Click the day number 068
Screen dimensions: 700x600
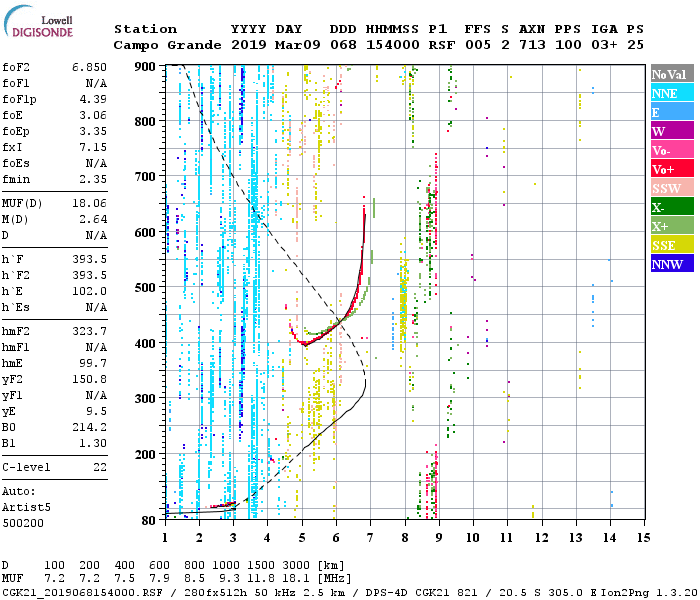(x=343, y=45)
